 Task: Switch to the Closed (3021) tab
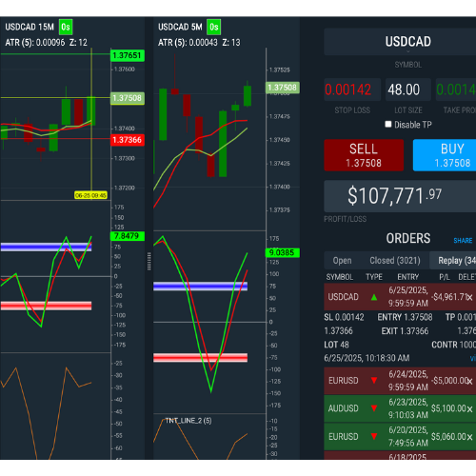395,261
